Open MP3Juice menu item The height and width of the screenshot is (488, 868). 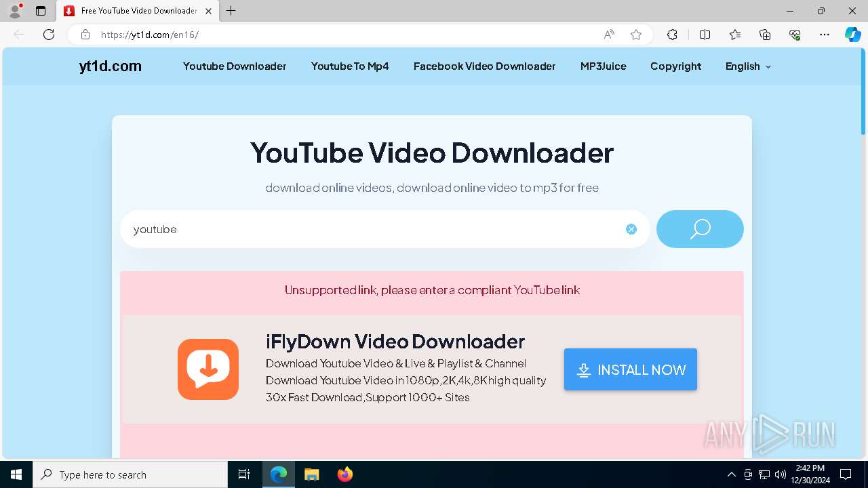604,66
